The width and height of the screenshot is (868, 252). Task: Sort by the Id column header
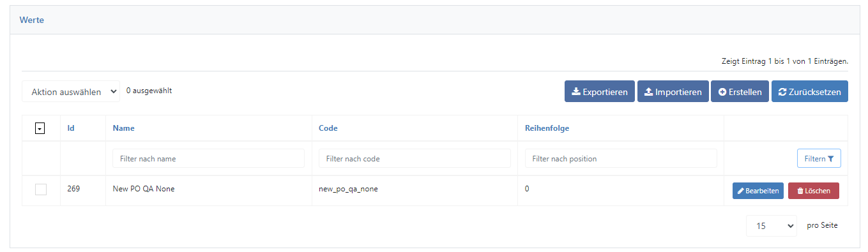(x=71, y=128)
